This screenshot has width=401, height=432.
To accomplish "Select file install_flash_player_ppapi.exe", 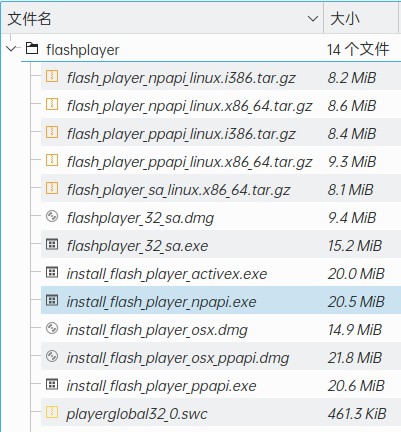I will (161, 386).
